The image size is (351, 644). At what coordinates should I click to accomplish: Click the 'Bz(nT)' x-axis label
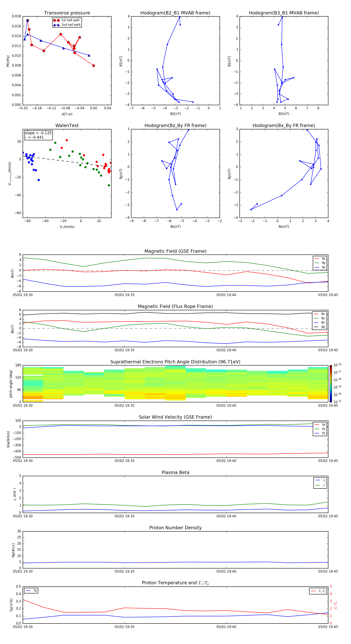[175, 227]
